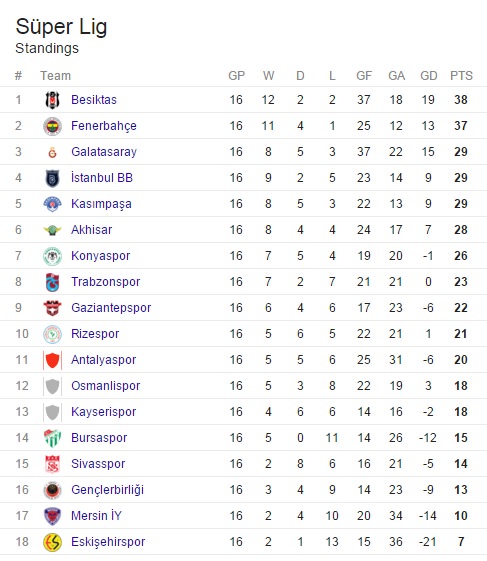Click the Eskişehirspor club crest icon
Screen dimensions: 487x561
coord(52,542)
